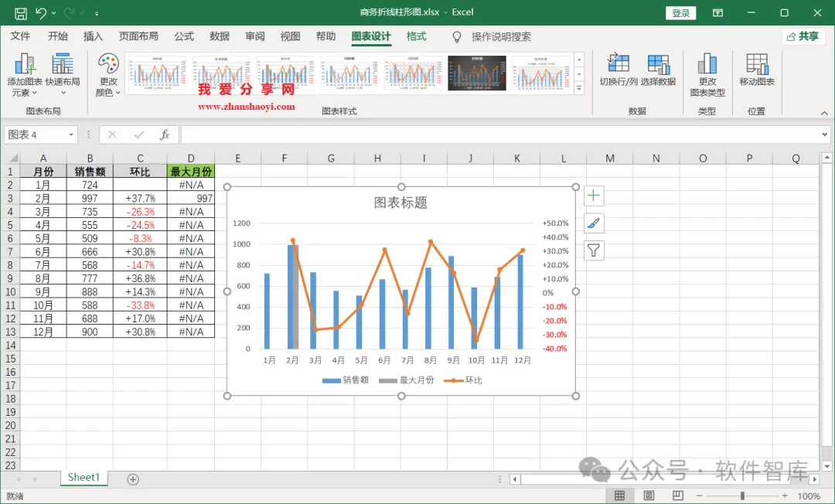Collapse the ribbon with the chevron
Viewport: 835px width, 504px height.
click(824, 113)
